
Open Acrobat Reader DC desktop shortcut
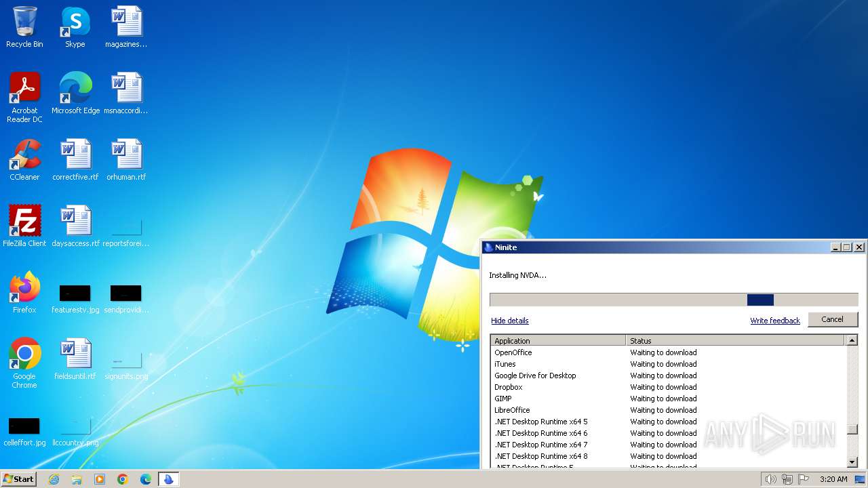tap(24, 97)
